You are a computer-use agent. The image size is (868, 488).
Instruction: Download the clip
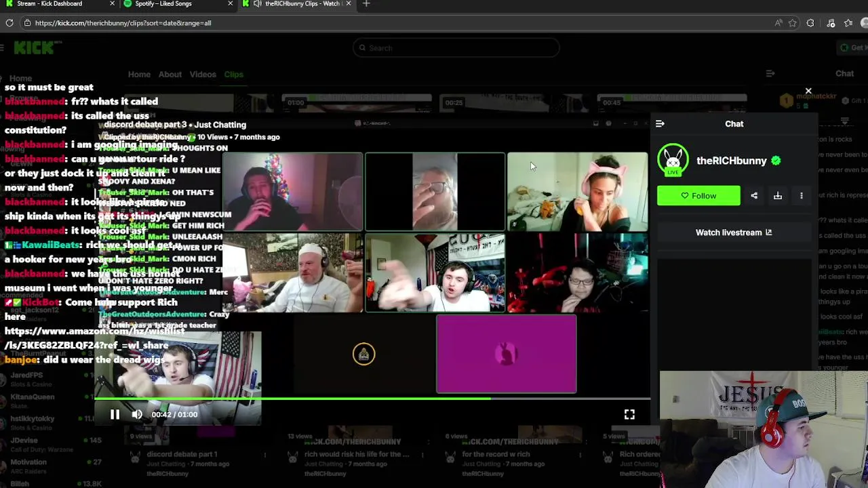coord(778,196)
